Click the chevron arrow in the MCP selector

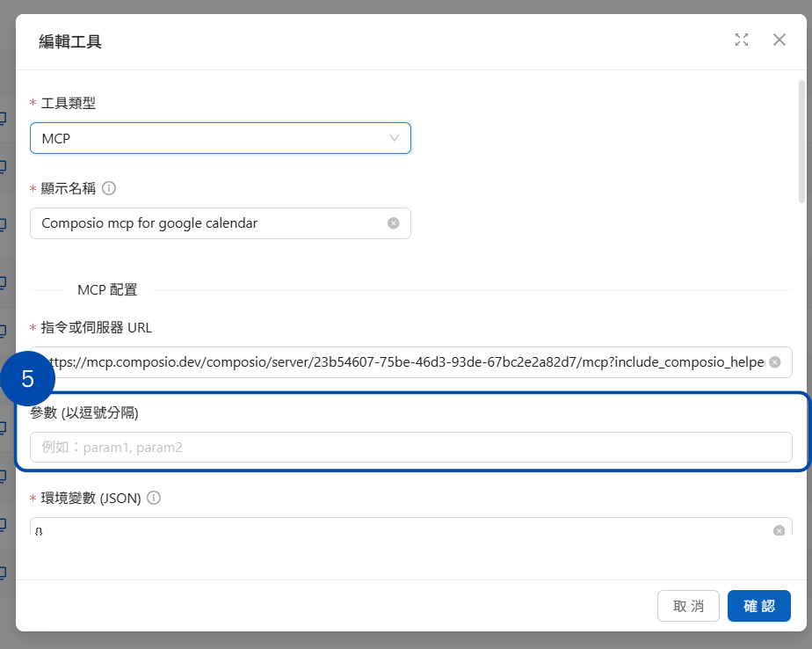pyautogui.click(x=395, y=138)
